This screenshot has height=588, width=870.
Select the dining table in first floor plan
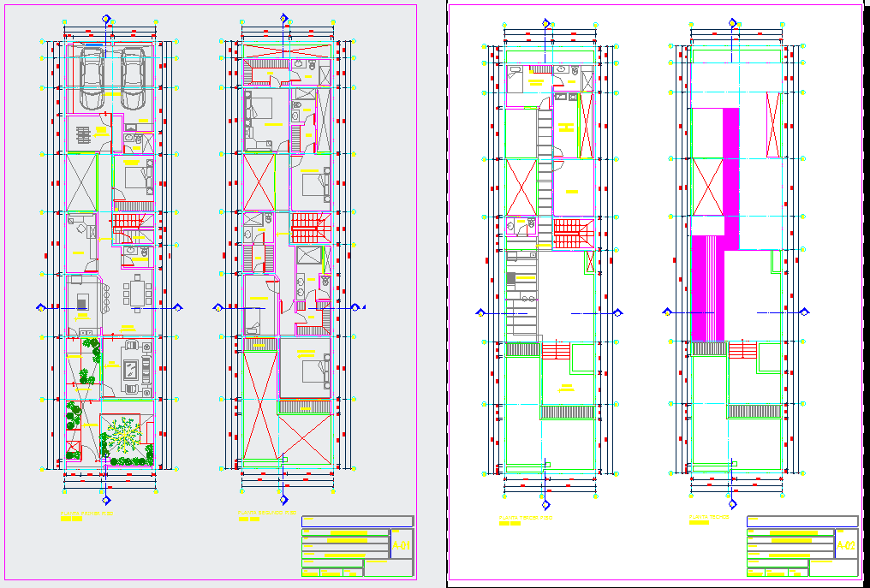click(x=137, y=294)
